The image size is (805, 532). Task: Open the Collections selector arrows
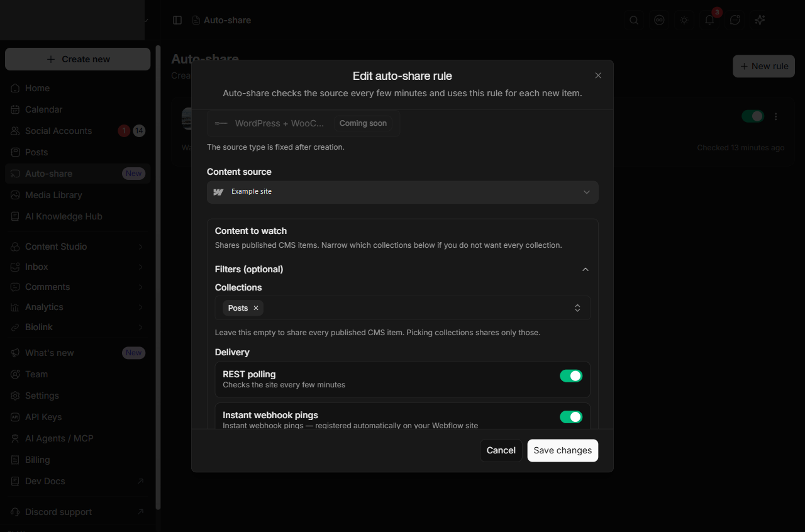[x=577, y=308]
